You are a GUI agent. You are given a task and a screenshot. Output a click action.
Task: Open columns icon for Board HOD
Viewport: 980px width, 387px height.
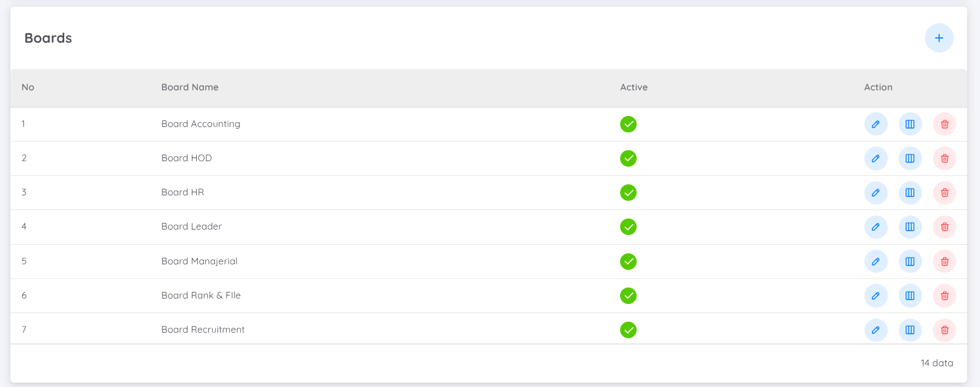click(x=910, y=159)
